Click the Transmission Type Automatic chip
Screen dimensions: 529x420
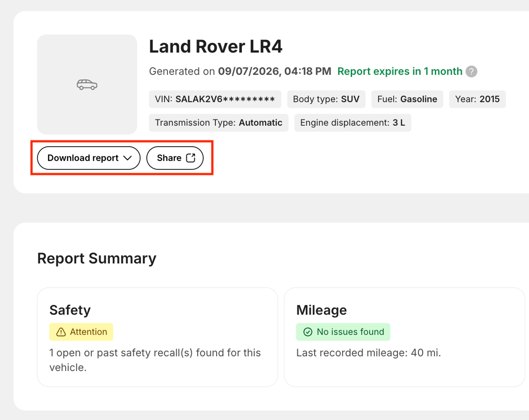click(x=219, y=123)
